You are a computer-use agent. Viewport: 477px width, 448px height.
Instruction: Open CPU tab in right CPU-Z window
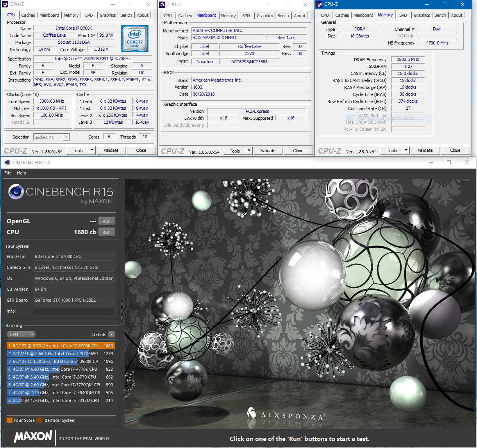(x=325, y=15)
